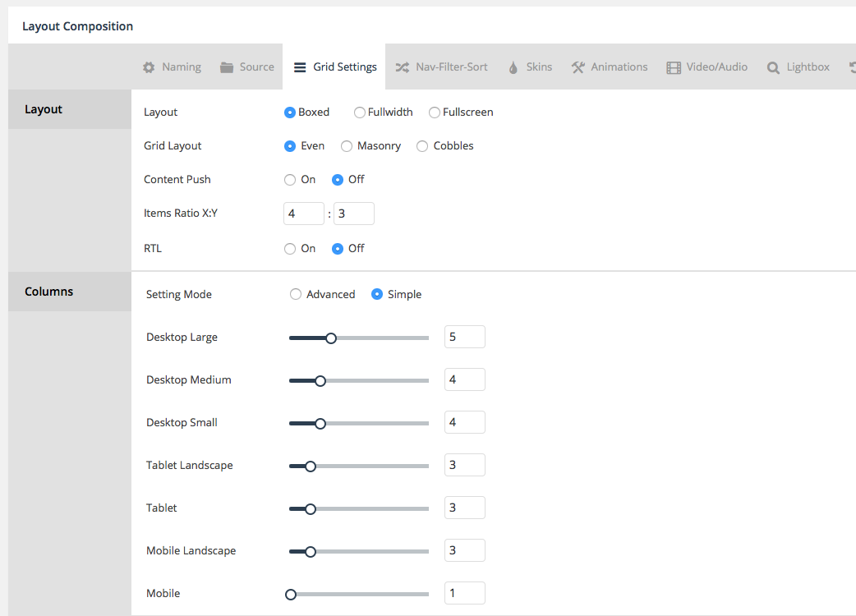Click the Video/Audio film icon
The image size is (856, 616).
point(674,67)
